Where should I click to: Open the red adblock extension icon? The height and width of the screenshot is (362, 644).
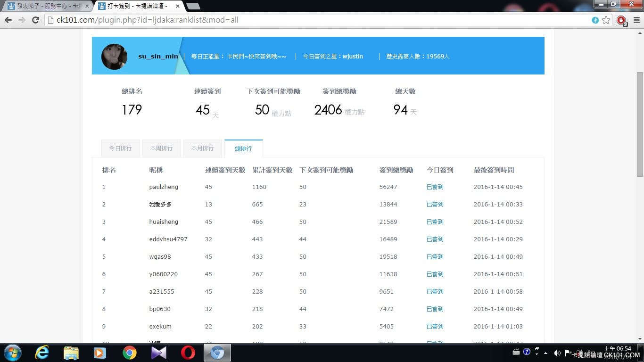tap(622, 20)
